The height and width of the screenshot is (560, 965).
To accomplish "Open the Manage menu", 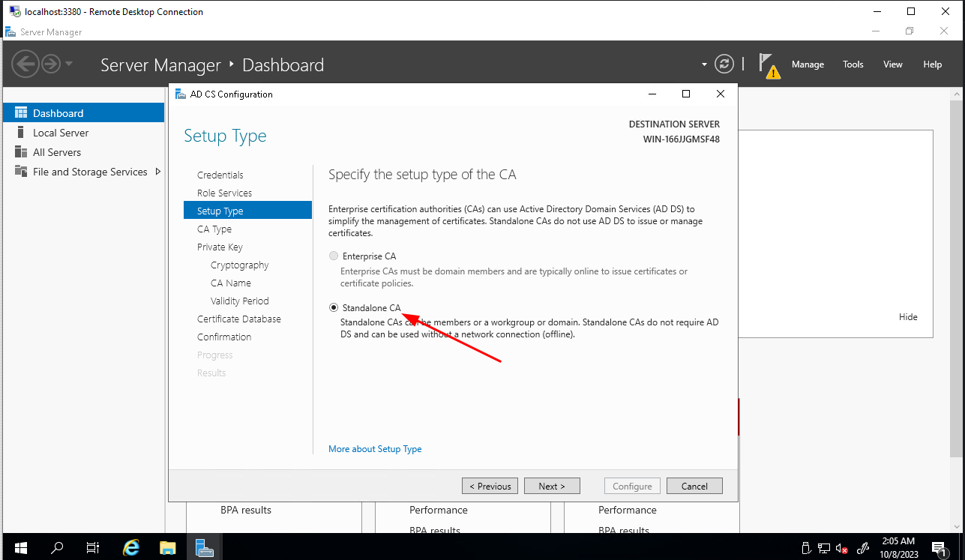I will pos(808,64).
